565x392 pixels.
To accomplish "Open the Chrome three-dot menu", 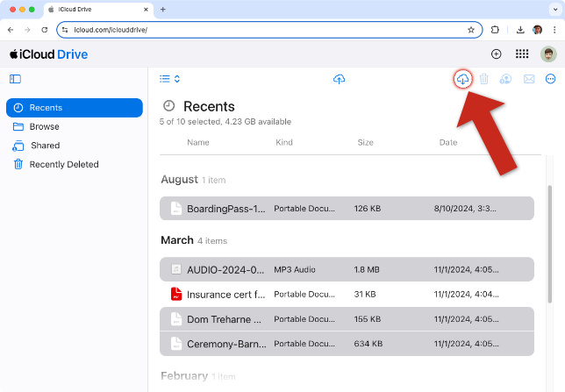I will click(x=554, y=30).
